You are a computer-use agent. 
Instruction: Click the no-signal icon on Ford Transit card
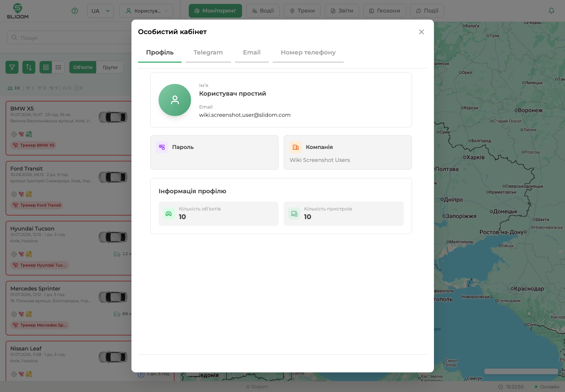22,194
